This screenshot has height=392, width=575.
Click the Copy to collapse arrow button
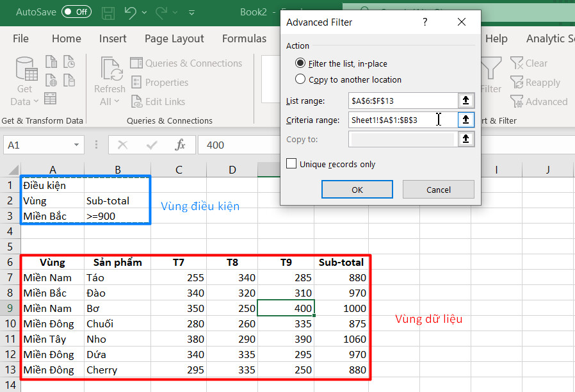tap(466, 139)
